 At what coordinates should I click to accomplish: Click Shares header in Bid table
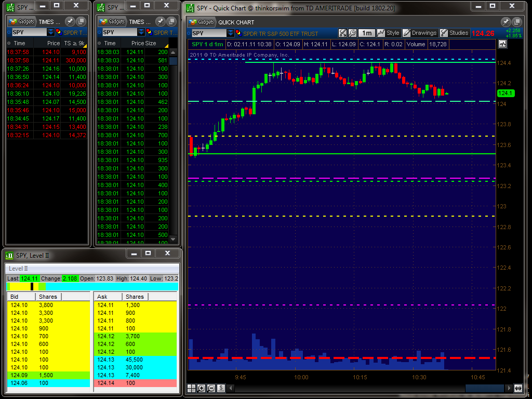tap(48, 297)
